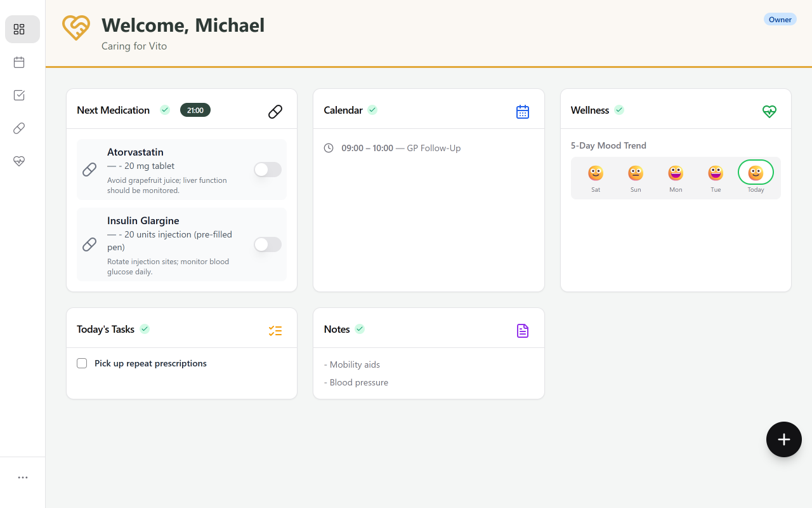Click the Next Medication card title
Image resolution: width=812 pixels, height=508 pixels.
click(x=113, y=110)
